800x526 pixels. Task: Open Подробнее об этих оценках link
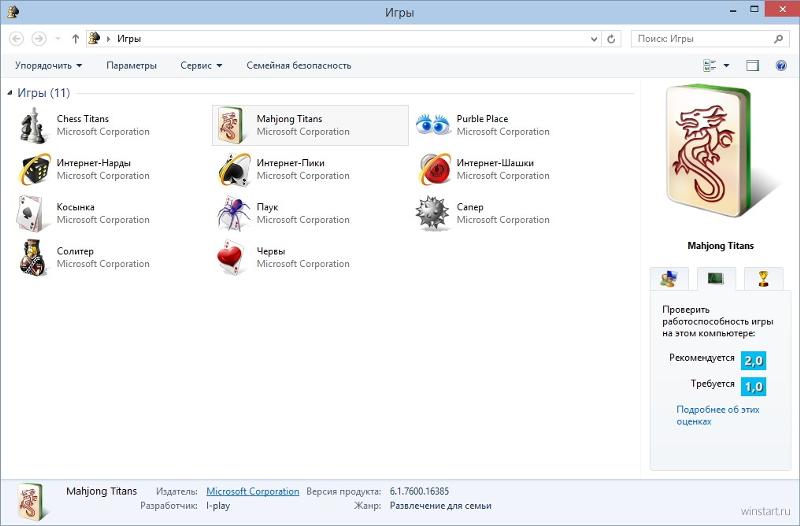(717, 415)
